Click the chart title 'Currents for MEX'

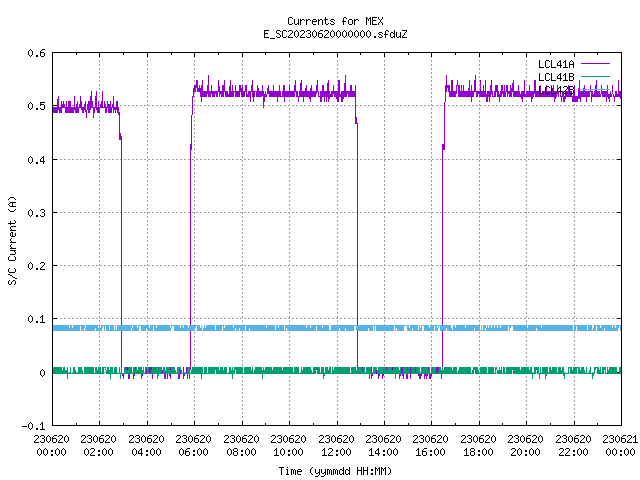[x=335, y=21]
